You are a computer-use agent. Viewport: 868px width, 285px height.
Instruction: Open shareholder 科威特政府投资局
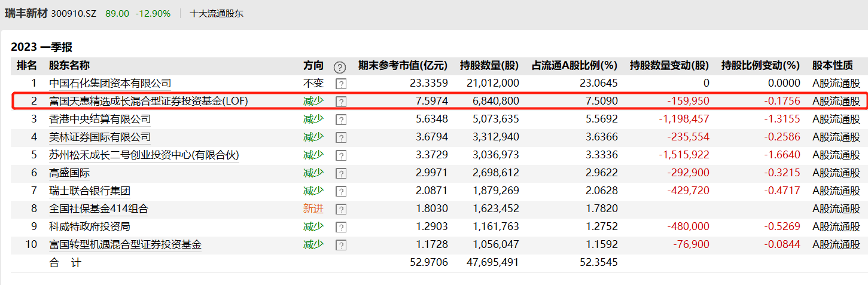(x=90, y=226)
